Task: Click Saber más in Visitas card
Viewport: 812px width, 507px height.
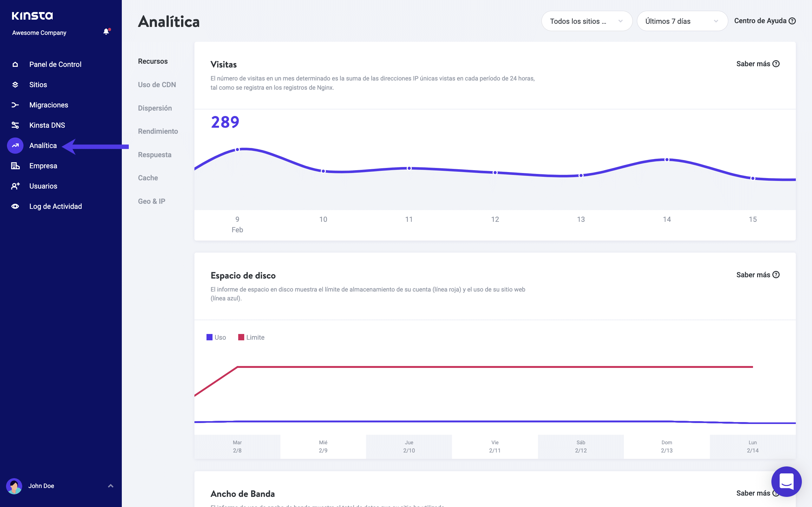Action: [757, 64]
